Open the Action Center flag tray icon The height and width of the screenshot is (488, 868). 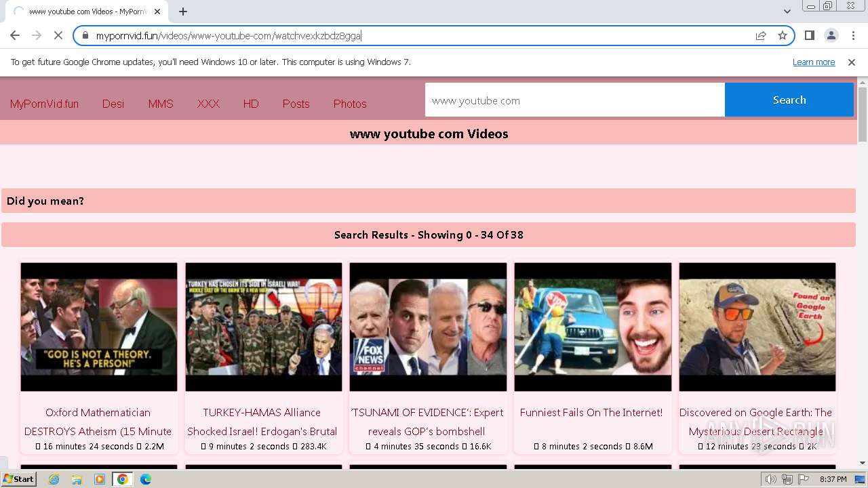(x=804, y=479)
